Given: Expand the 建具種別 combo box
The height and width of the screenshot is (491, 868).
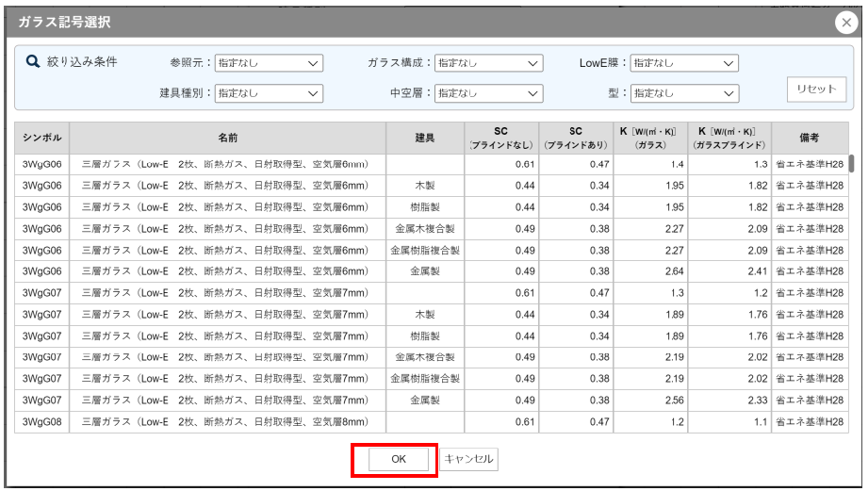Looking at the screenshot, I should [269, 93].
